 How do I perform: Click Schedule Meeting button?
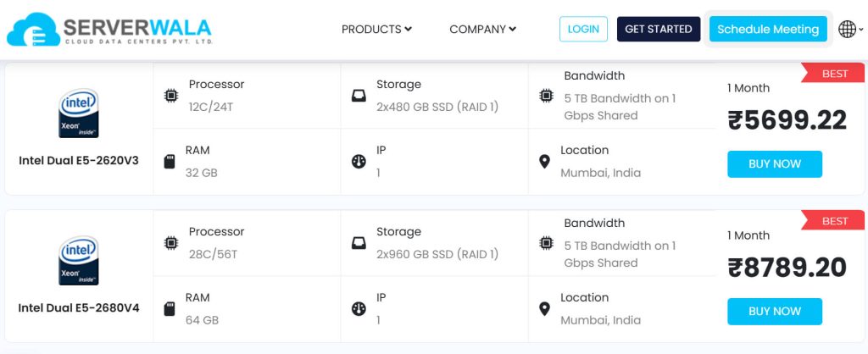tap(768, 29)
